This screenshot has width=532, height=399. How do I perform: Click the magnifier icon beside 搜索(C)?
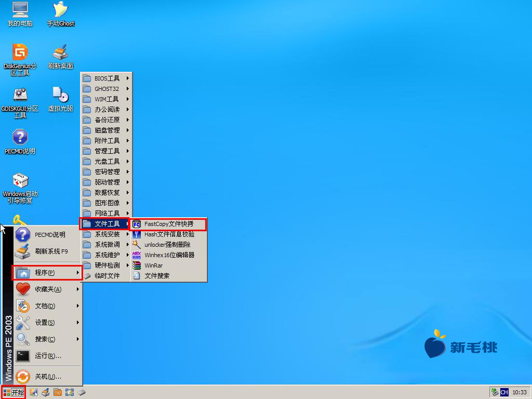tap(23, 339)
